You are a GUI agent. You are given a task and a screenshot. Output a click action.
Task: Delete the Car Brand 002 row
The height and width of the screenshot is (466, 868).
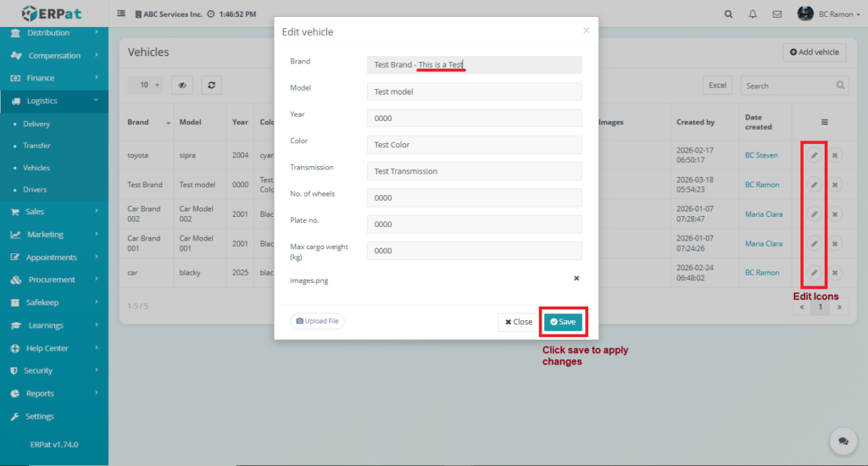point(835,214)
